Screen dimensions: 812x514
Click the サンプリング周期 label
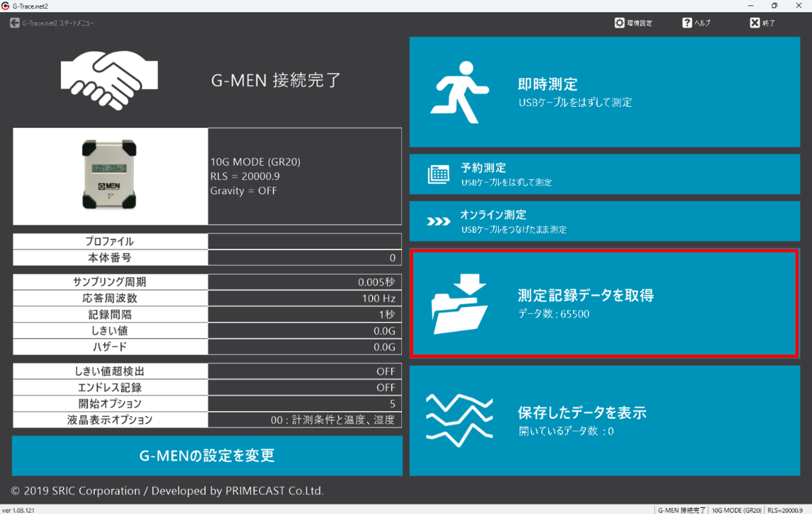point(110,282)
